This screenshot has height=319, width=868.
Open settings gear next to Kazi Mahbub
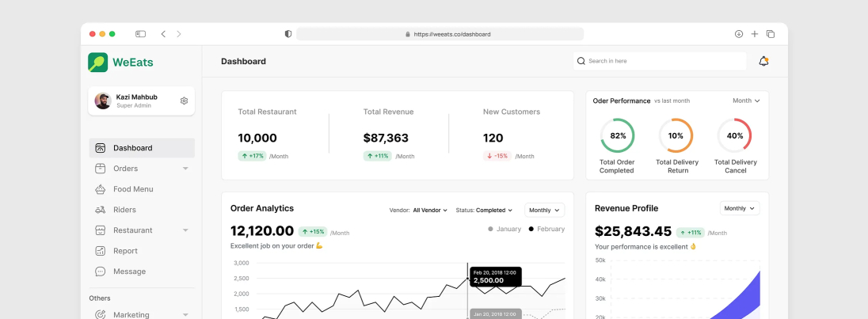[184, 101]
